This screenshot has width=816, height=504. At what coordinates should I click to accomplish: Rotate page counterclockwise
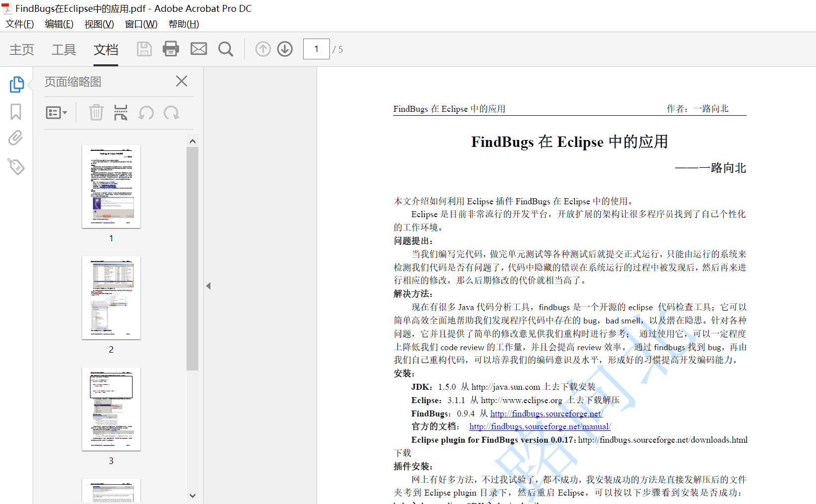(146, 113)
